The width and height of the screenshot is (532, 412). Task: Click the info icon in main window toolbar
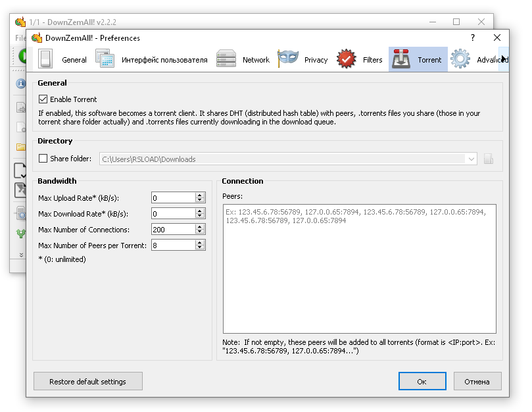point(20,83)
